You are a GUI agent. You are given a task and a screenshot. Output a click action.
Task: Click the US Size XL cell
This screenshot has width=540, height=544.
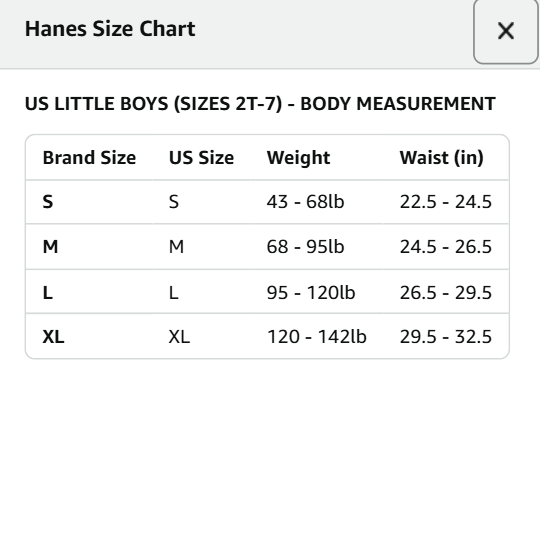pyautogui.click(x=179, y=337)
